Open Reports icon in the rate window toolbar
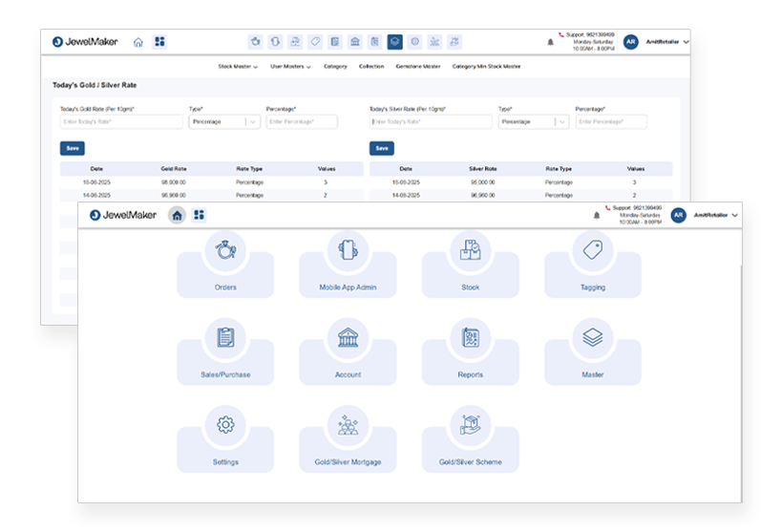 pyautogui.click(x=375, y=42)
